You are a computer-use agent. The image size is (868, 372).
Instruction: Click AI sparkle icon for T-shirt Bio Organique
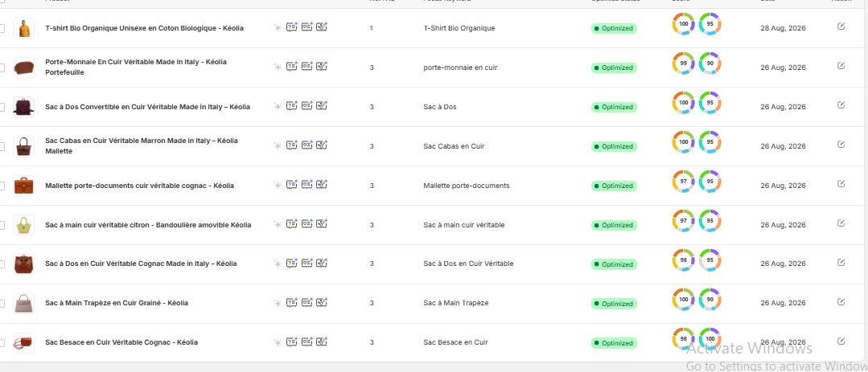tap(278, 27)
